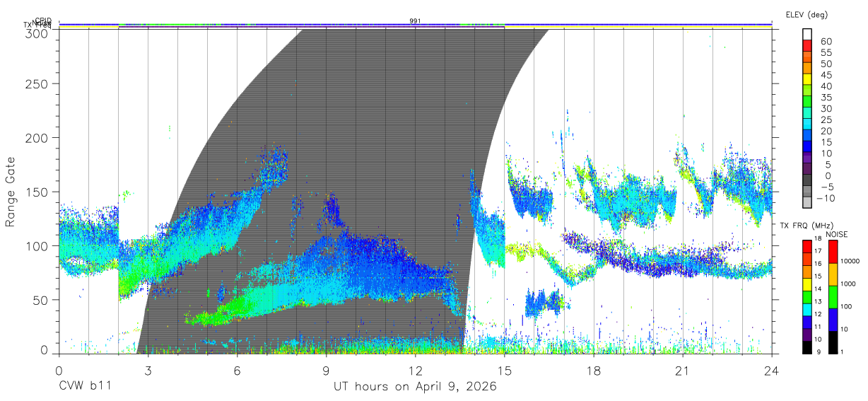Click the x-axis tick label '9'

[x=326, y=370]
